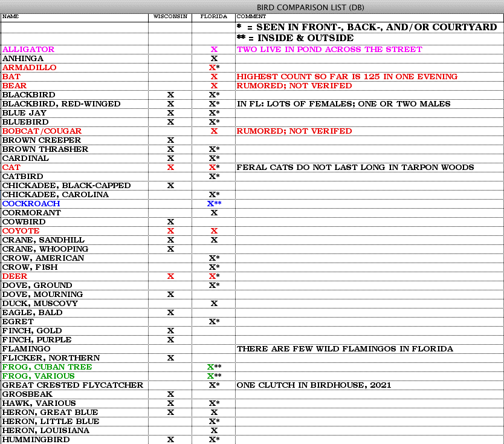This screenshot has height=444, width=504.
Task: Click the FLORIDA column header
Action: click(x=214, y=16)
